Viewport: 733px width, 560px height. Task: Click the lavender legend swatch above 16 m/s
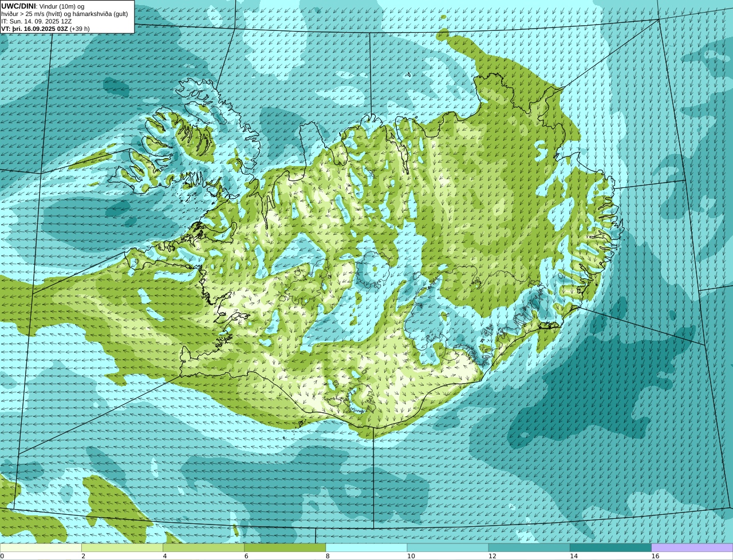(692, 548)
